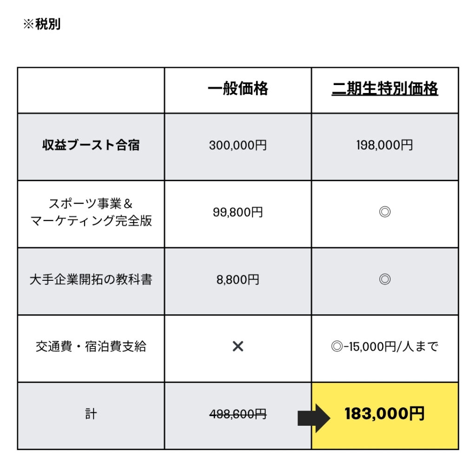Select the 交通費・宿泊費支給 label
Viewport: 476px width, 476px height.
[91, 346]
